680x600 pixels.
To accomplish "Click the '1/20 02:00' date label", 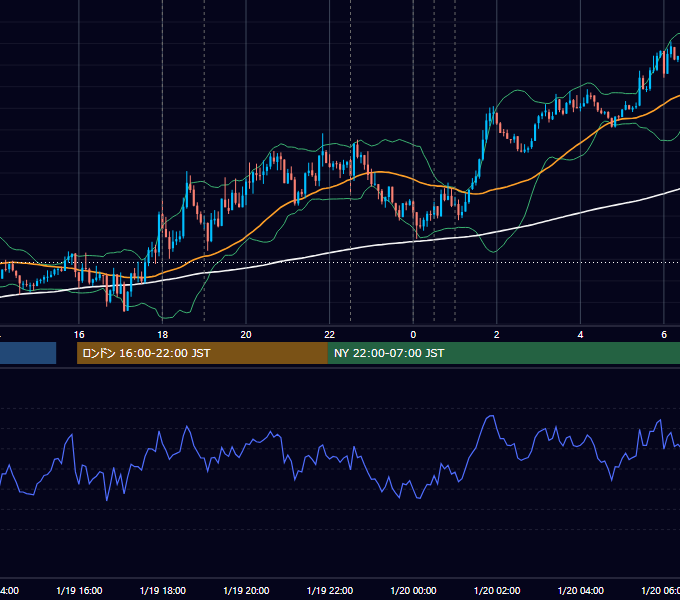I will point(497,590).
